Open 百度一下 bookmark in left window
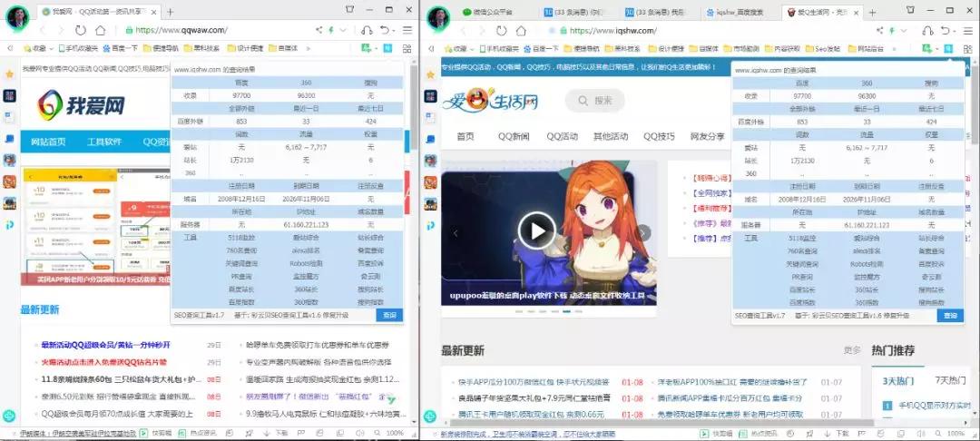The image size is (980, 441). [120, 48]
